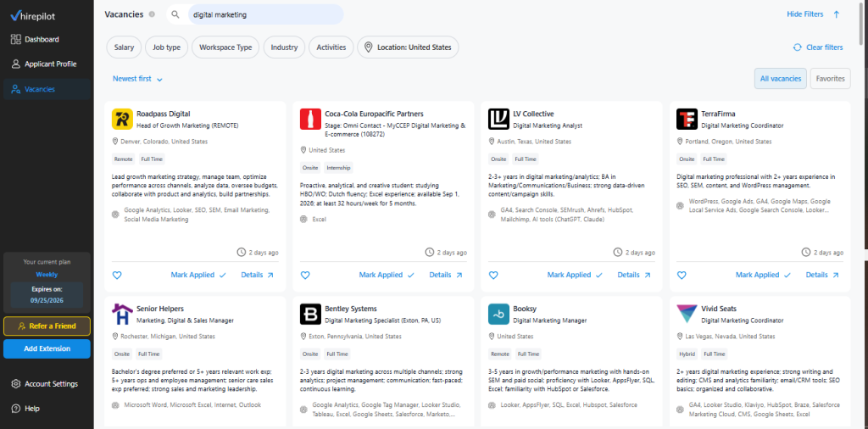This screenshot has height=429, width=868.
Task: Open the Job type filter
Action: [x=167, y=47]
